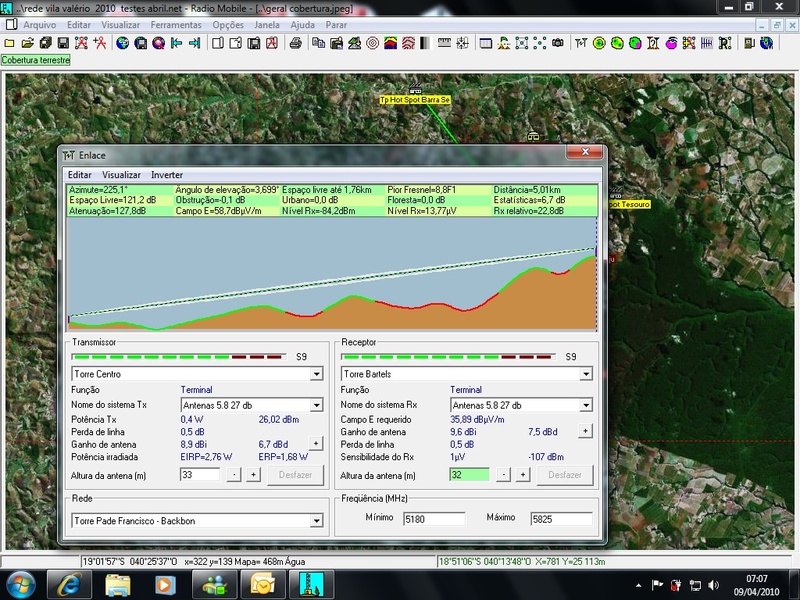Expand the Torre Centro transmitter dropdown
This screenshot has height=600, width=800.
click(x=316, y=374)
